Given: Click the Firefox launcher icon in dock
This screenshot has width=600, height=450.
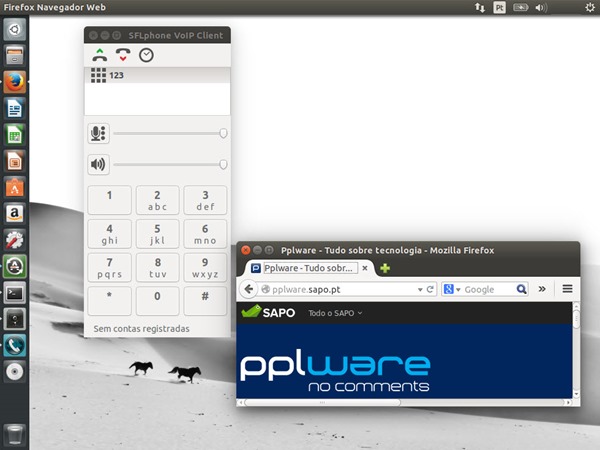Looking at the screenshot, I should click(x=15, y=82).
